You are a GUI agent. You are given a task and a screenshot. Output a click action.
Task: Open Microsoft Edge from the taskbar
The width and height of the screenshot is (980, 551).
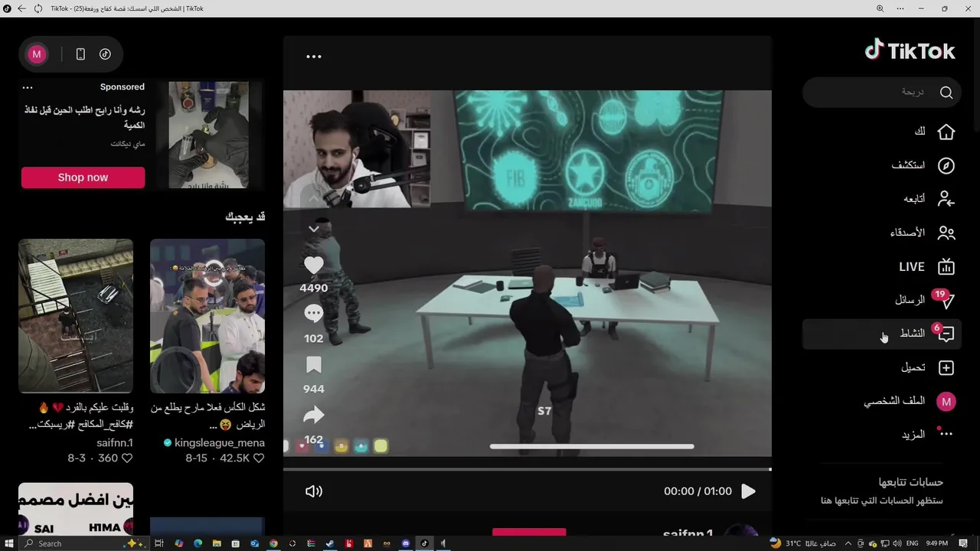(x=198, y=543)
